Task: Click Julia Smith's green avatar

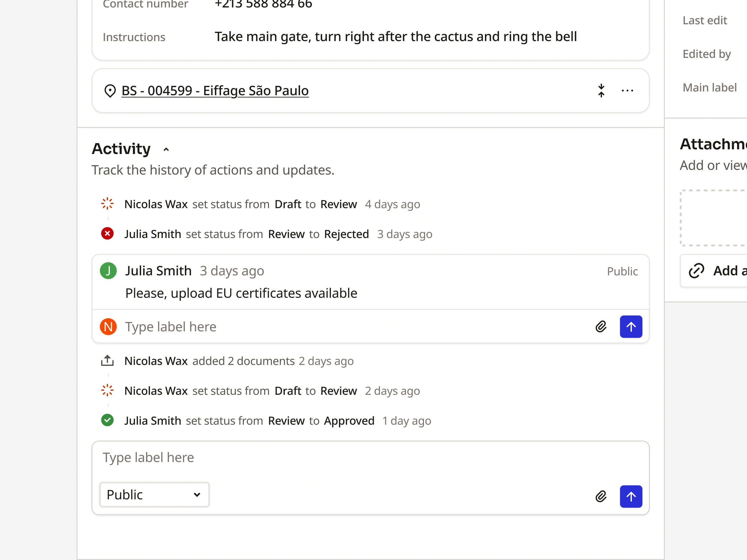Action: coord(108,271)
